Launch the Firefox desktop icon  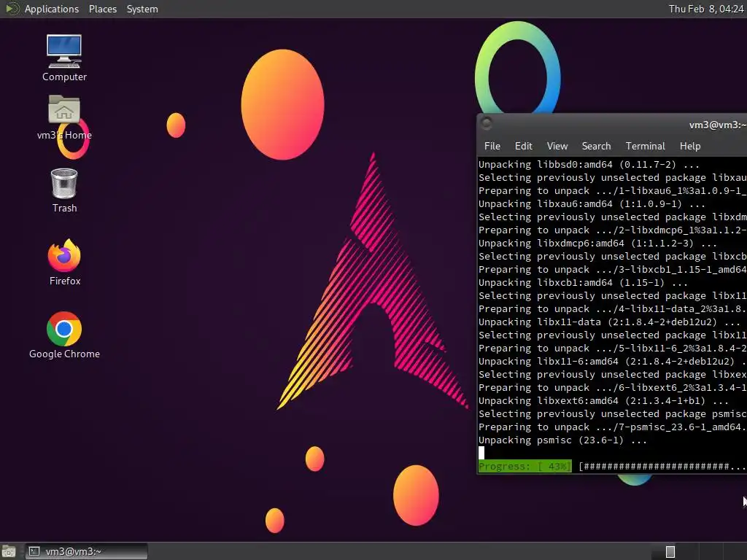[64, 262]
